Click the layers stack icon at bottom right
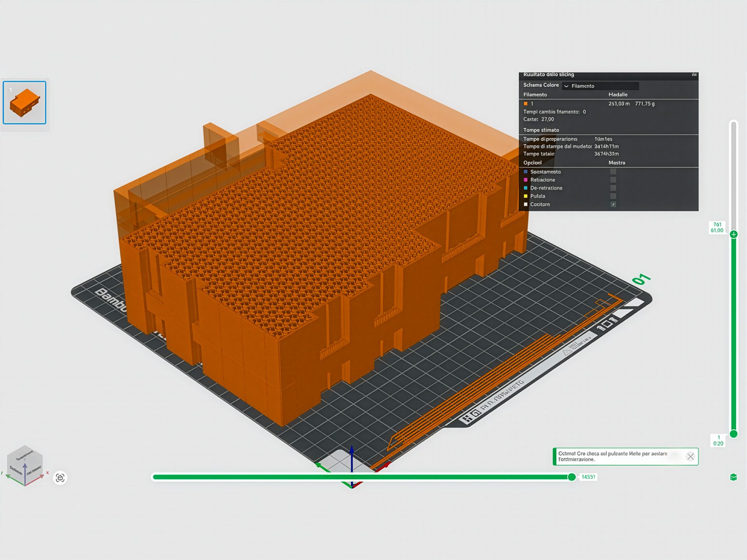The height and width of the screenshot is (560, 747). point(733,477)
